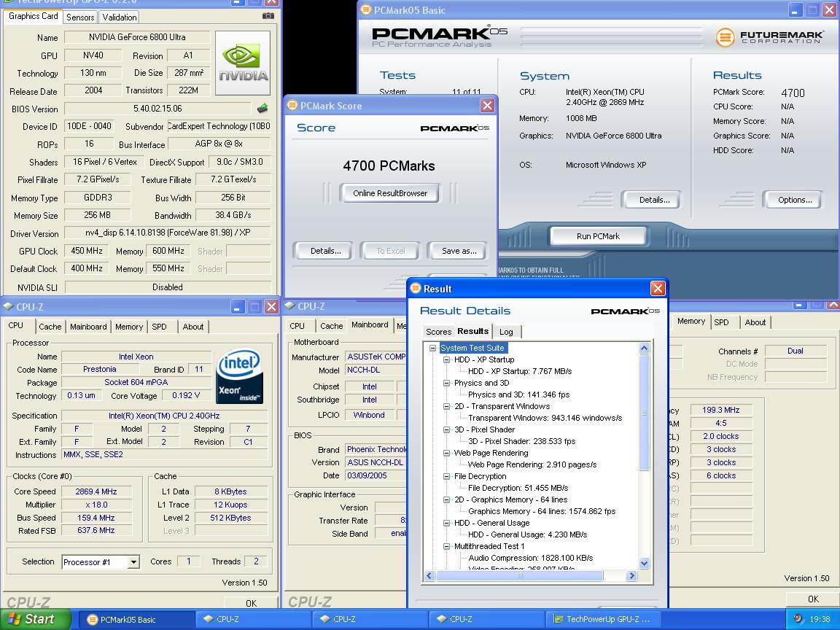Open the Log tab in Result window
Image resolution: width=840 pixels, height=630 pixels.
pyautogui.click(x=506, y=332)
